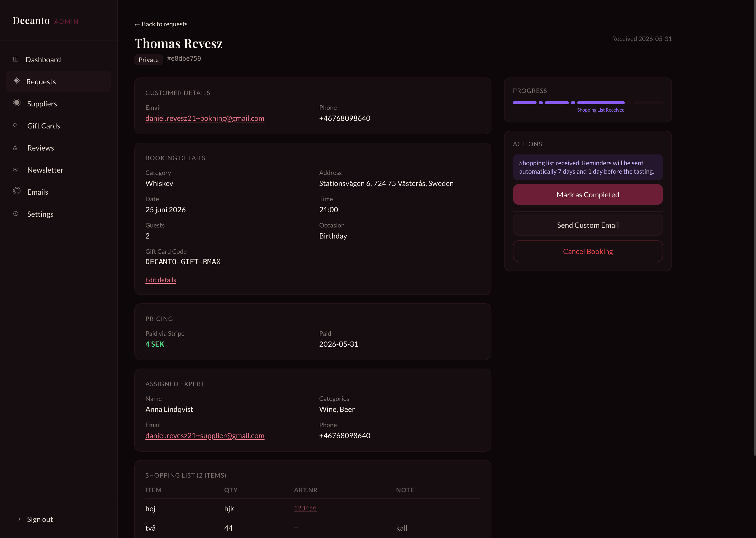Image resolution: width=756 pixels, height=538 pixels.
Task: Click the customer email daniel.revesz21+bokning@gmail.com
Action: [x=205, y=118]
